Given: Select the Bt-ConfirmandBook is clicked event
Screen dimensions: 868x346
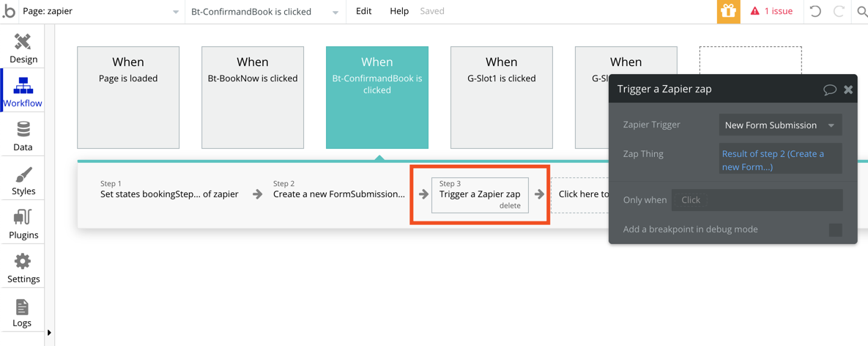Looking at the screenshot, I should point(377,97).
